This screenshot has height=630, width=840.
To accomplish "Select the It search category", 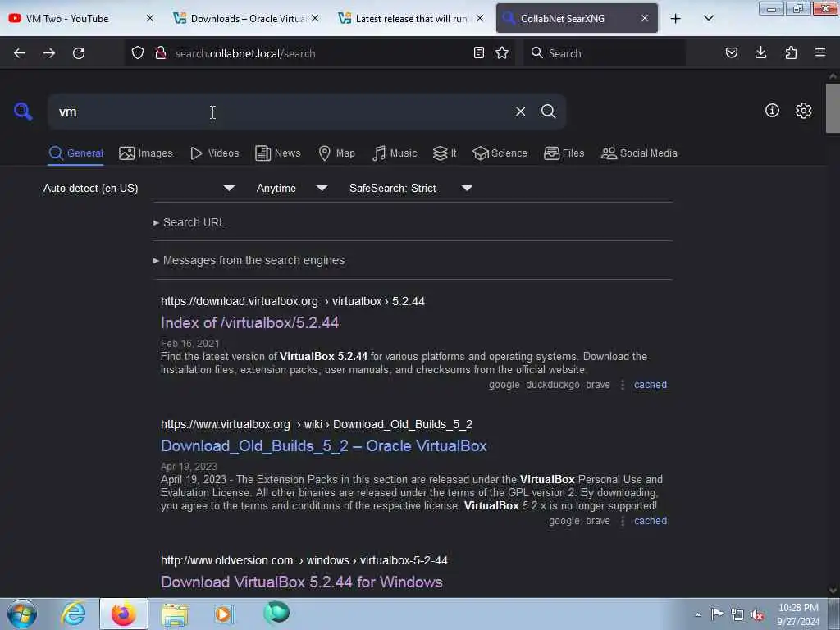I will tap(445, 153).
